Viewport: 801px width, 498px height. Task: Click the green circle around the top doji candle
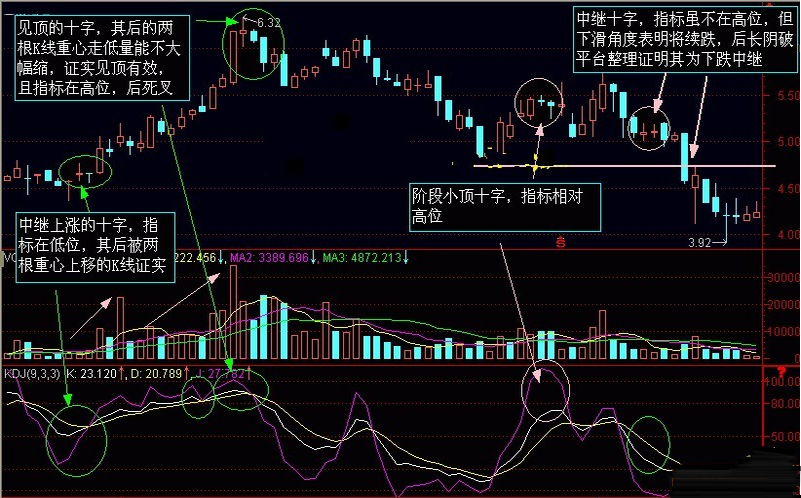[253, 45]
